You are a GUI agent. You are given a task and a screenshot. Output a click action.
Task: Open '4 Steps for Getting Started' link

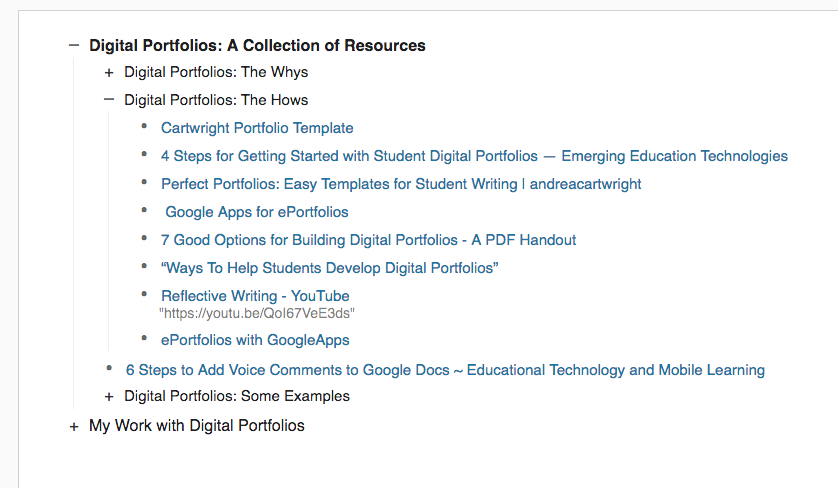pyautogui.click(x=474, y=156)
